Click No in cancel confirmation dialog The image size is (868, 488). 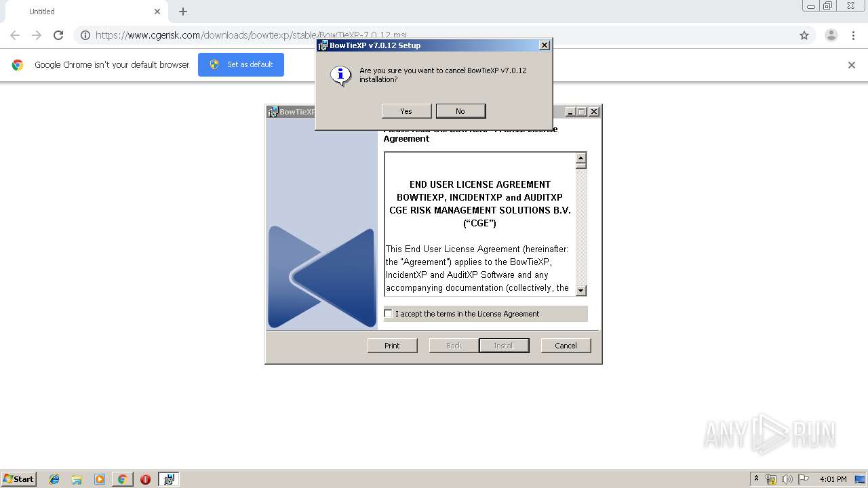pyautogui.click(x=460, y=111)
